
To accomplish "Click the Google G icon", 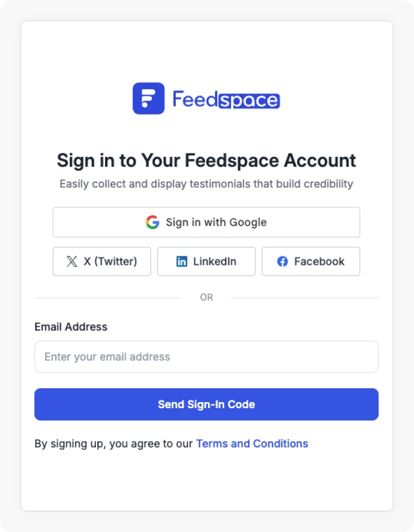I will 152,222.
